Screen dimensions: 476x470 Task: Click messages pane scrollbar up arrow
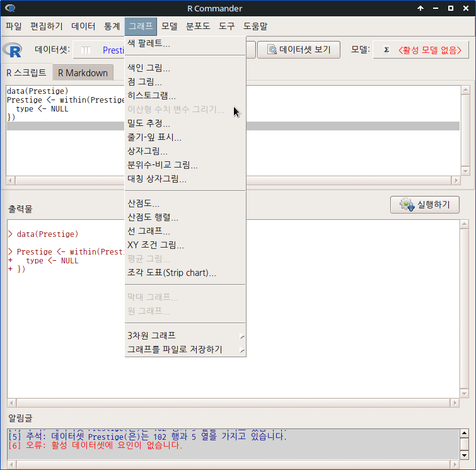(464, 433)
